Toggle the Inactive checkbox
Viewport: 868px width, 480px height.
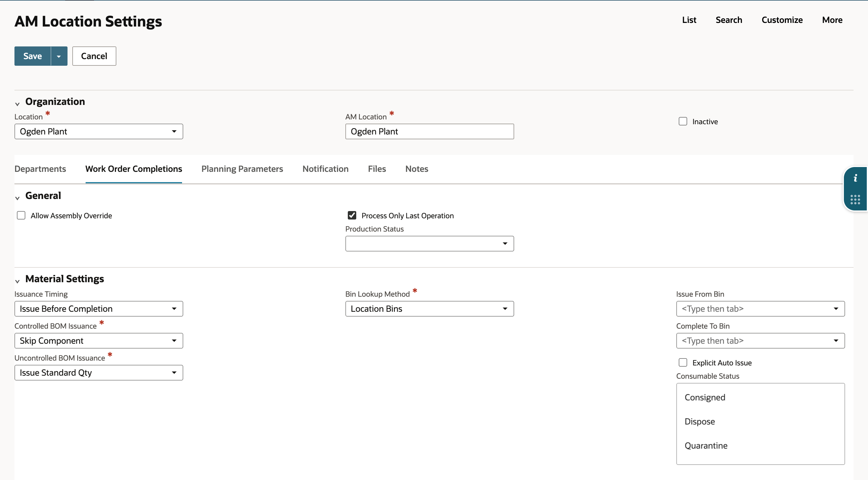coord(683,121)
